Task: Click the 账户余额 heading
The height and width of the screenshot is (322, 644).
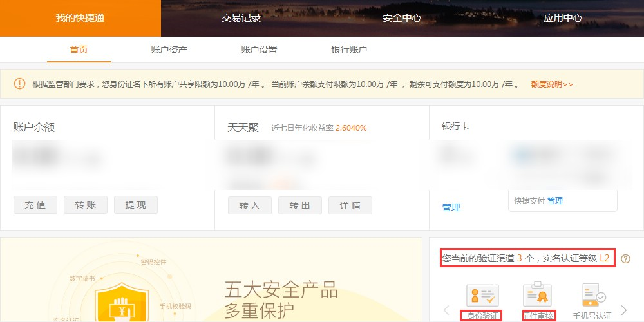Action: point(33,128)
